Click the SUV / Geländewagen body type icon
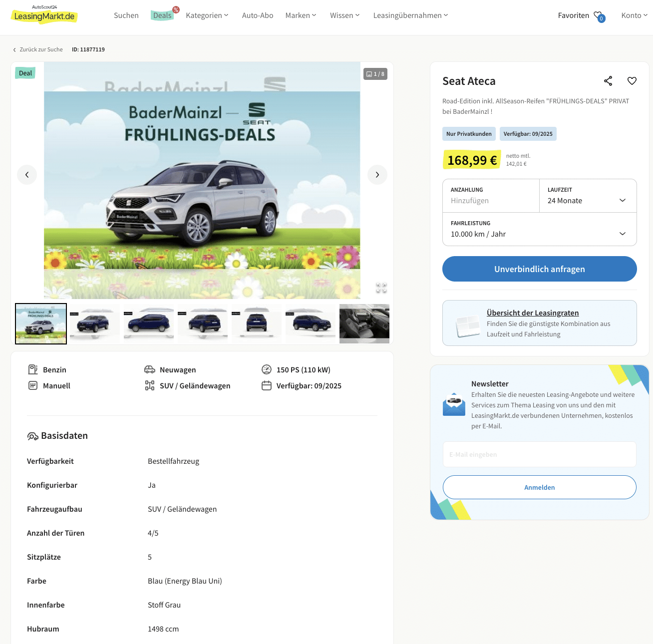 point(150,385)
